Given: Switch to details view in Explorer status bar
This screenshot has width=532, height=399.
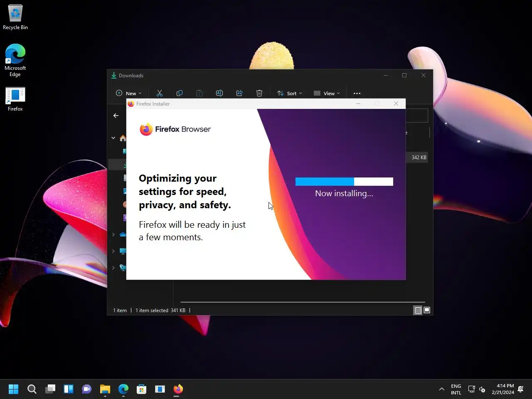Looking at the screenshot, I should pos(418,310).
